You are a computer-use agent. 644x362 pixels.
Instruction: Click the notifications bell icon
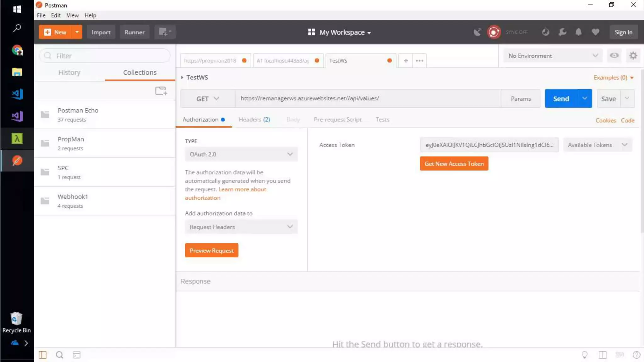click(x=578, y=32)
